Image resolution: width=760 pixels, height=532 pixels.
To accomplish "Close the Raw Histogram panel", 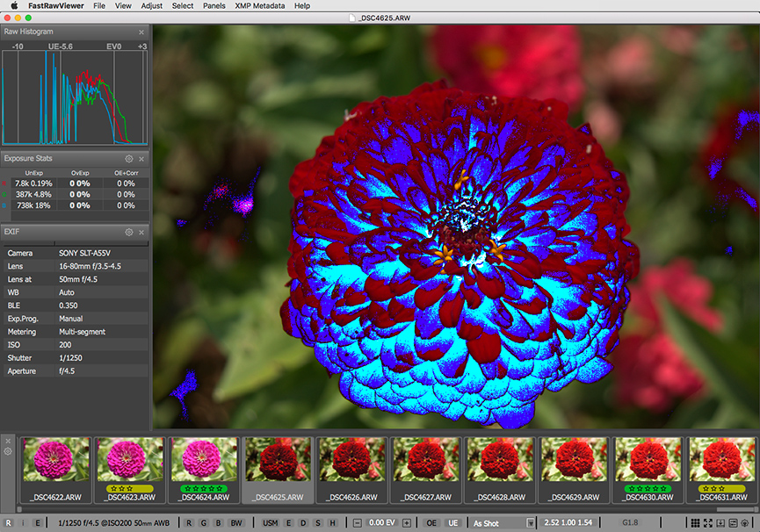I will coord(141,32).
